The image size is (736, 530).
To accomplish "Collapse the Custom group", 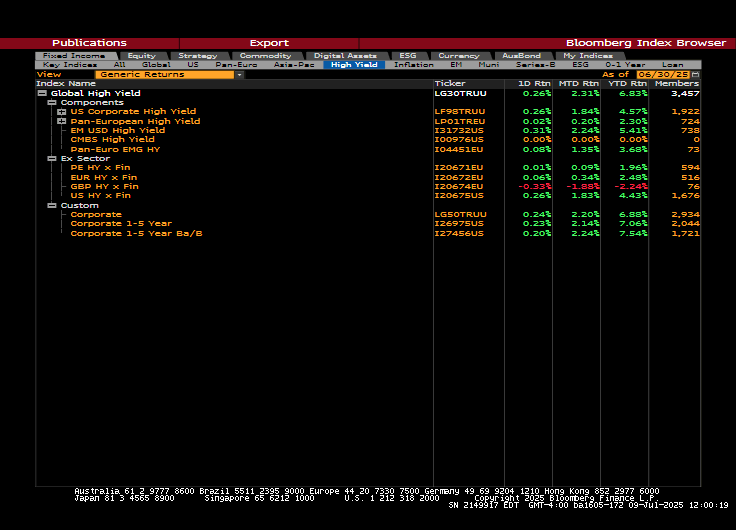I will click(x=52, y=206).
